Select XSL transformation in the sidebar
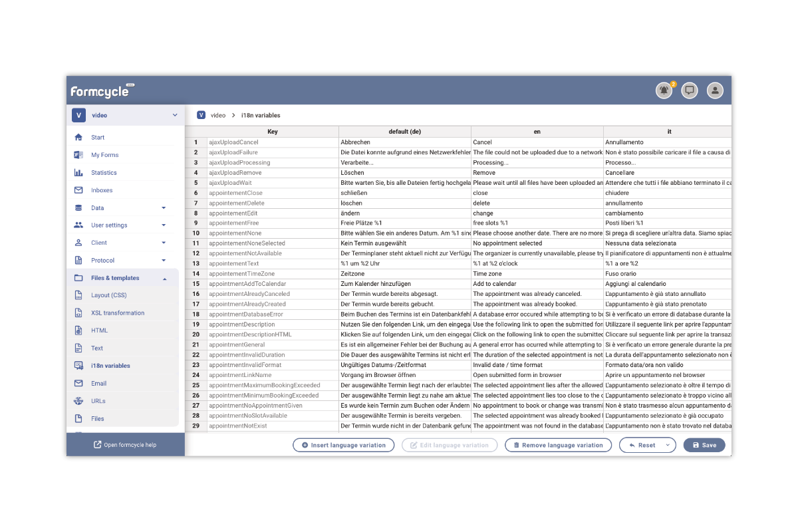 118,313
